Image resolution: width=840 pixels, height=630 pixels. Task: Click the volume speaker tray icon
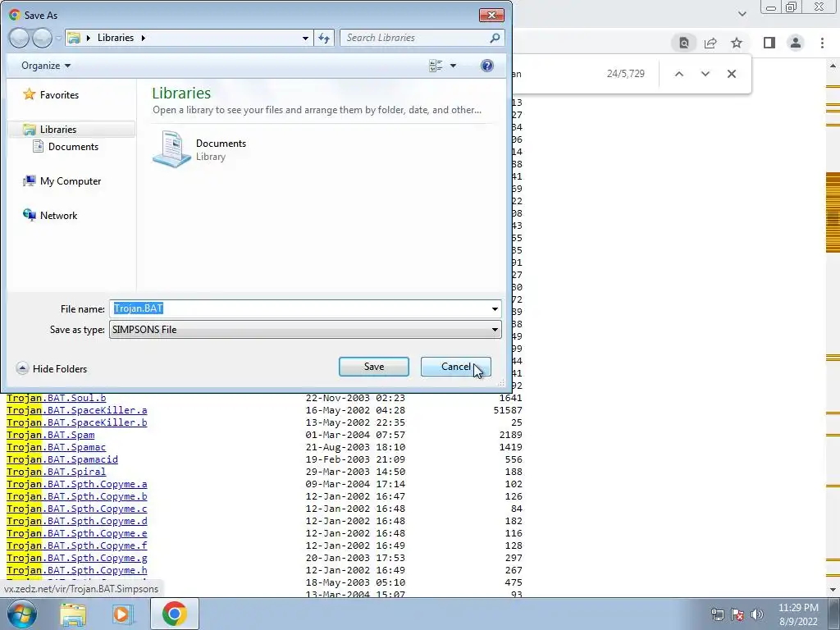point(757,614)
